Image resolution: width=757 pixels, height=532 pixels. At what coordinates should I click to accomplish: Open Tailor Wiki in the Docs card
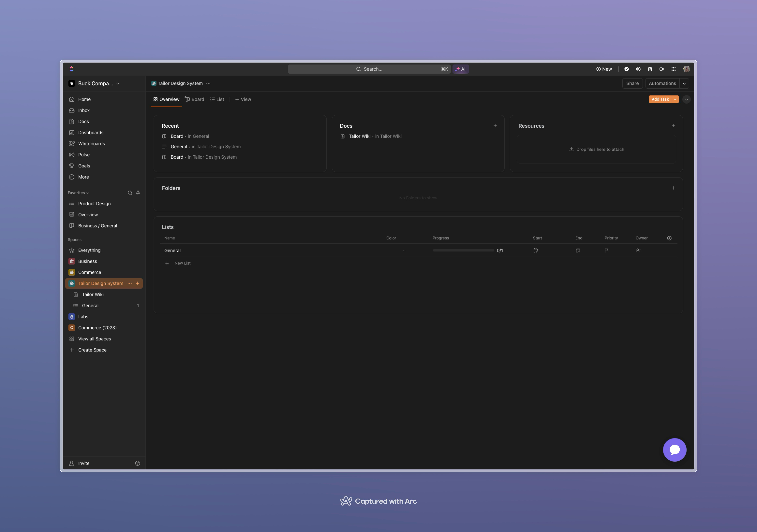point(371,136)
